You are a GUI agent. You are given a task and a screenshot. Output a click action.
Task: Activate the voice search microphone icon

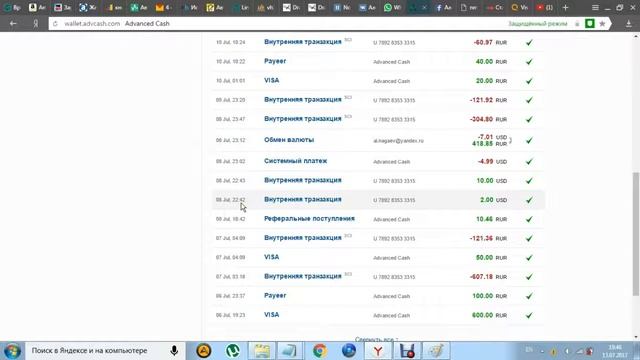point(174,351)
